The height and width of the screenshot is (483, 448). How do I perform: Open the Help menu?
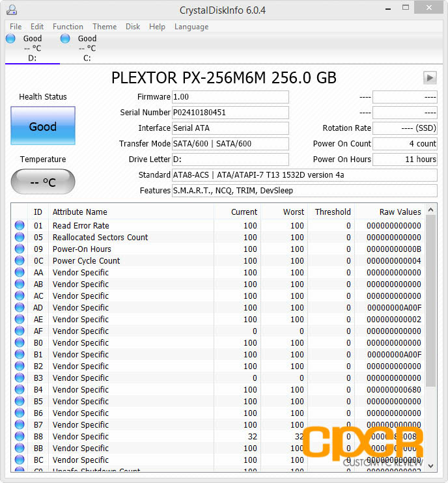pyautogui.click(x=157, y=27)
